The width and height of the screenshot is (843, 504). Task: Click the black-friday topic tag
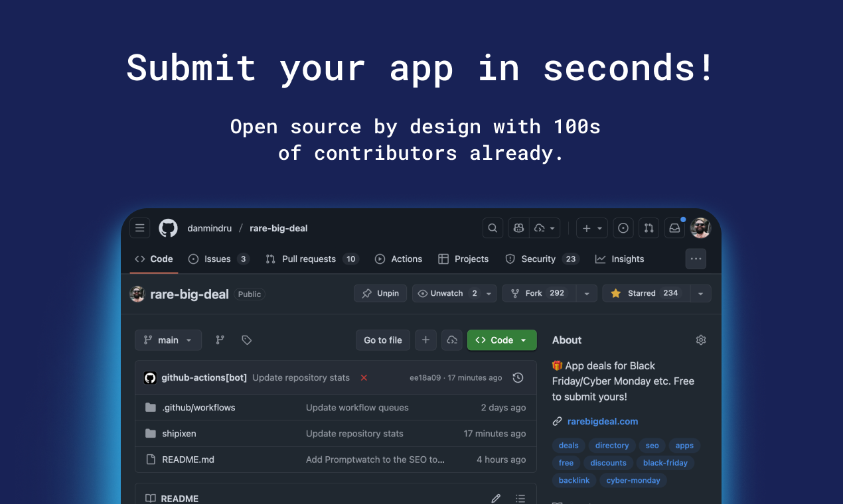[665, 463]
